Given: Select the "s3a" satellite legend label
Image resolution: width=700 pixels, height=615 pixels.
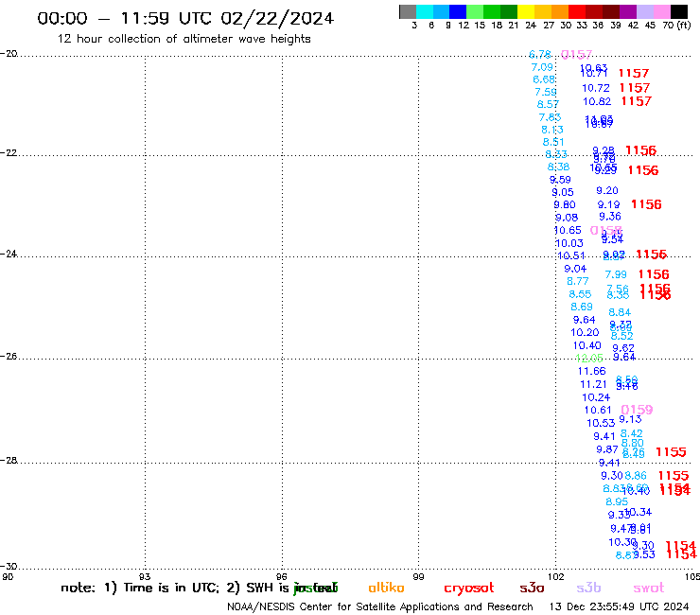Looking at the screenshot, I should point(532,588).
